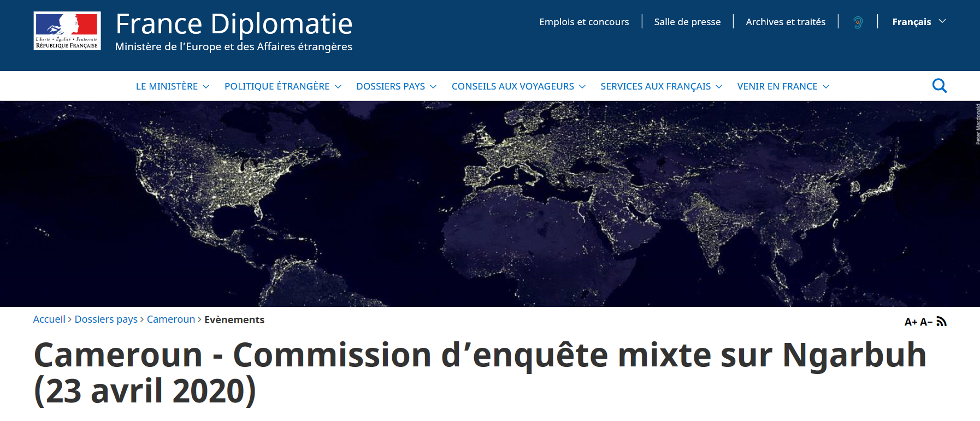Open Conseils aux voyageurs menu
The width and height of the screenshot is (980, 421).
tap(518, 86)
